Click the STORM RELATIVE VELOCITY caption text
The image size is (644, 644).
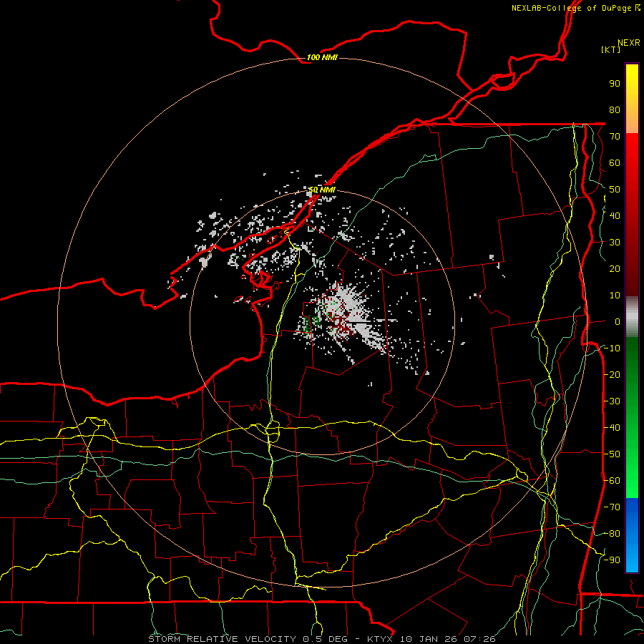click(x=222, y=639)
